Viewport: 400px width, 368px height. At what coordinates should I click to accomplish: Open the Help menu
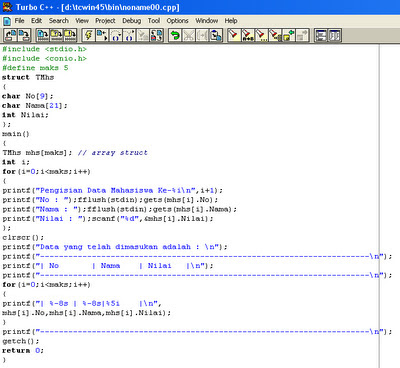pos(231,21)
